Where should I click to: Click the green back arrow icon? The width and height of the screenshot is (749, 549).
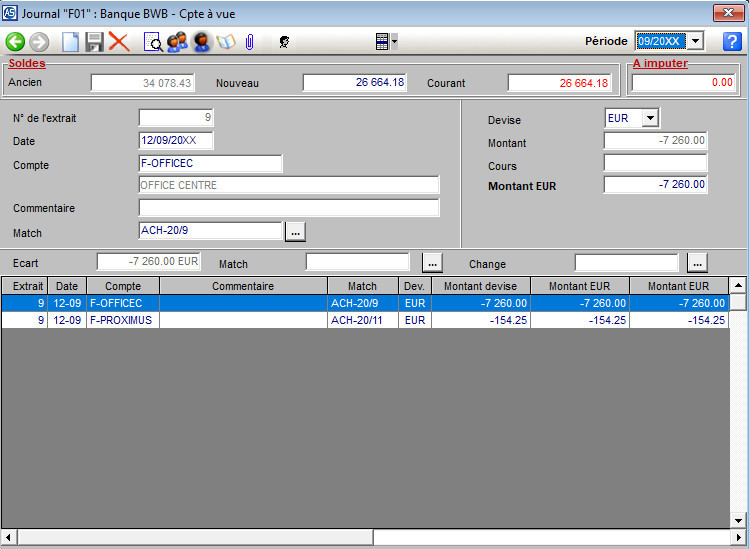[15, 41]
